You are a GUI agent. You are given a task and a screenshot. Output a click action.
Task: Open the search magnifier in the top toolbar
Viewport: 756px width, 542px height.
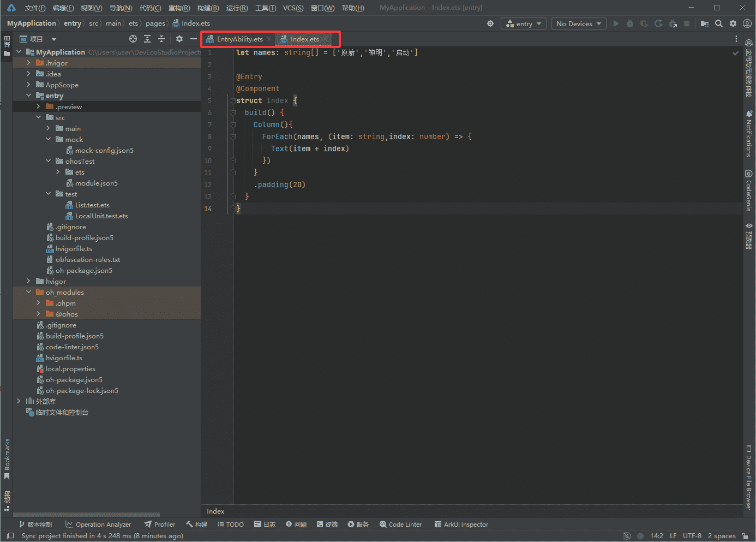coord(719,23)
